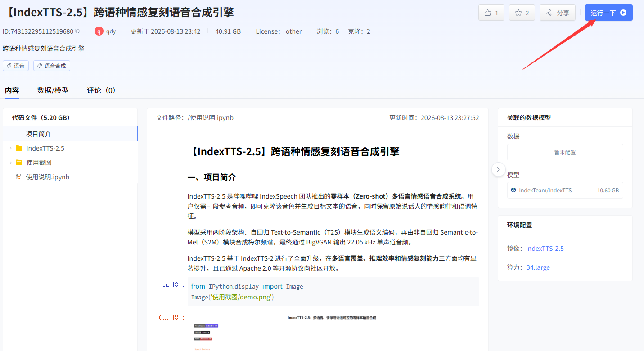Click the share icon beside 分享

(549, 13)
